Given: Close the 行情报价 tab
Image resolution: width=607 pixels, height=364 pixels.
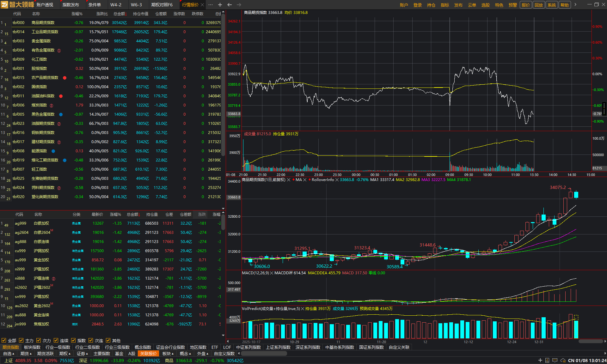Looking at the screenshot, I should tap(202, 5).
